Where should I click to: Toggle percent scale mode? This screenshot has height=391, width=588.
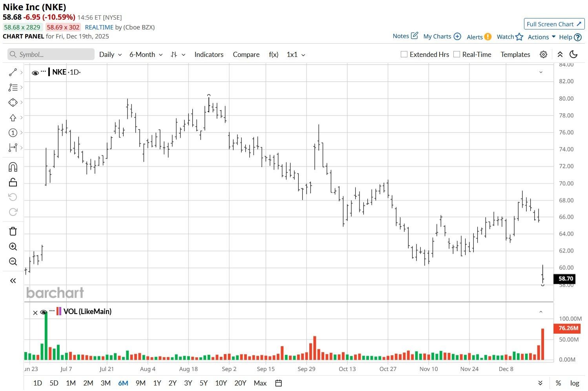point(558,383)
